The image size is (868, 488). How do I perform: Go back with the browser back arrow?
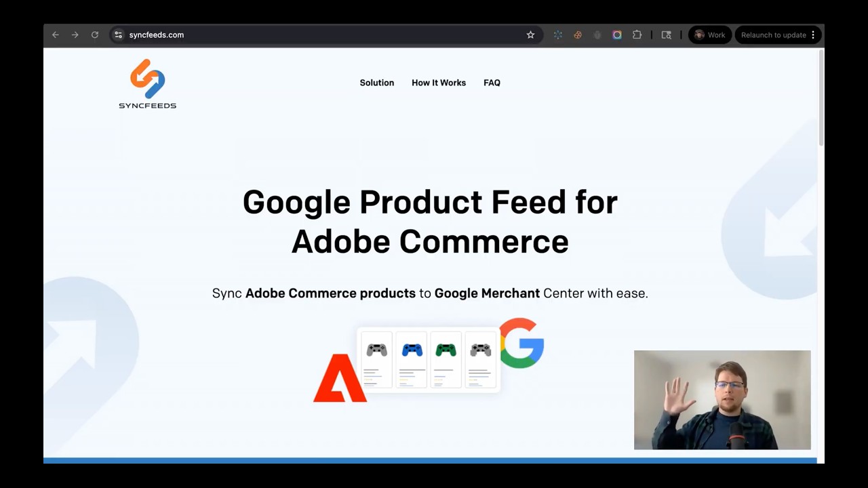pyautogui.click(x=56, y=35)
